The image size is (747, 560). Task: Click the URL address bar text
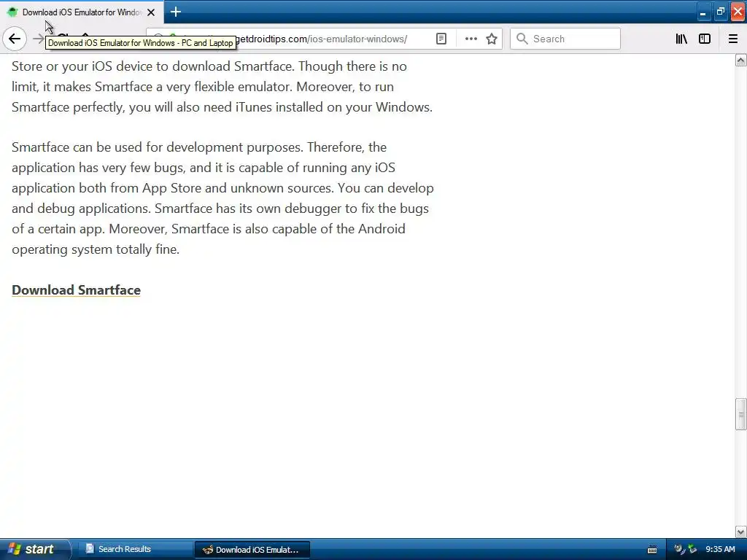(x=322, y=39)
